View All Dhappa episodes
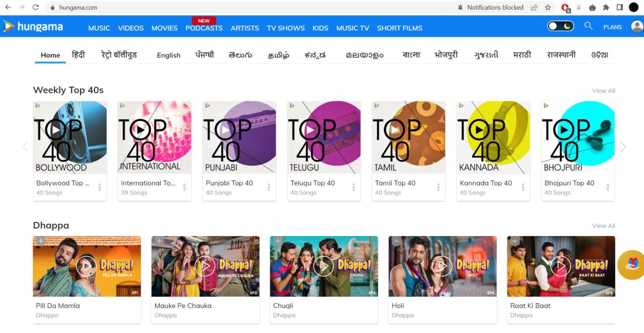 pos(603,226)
